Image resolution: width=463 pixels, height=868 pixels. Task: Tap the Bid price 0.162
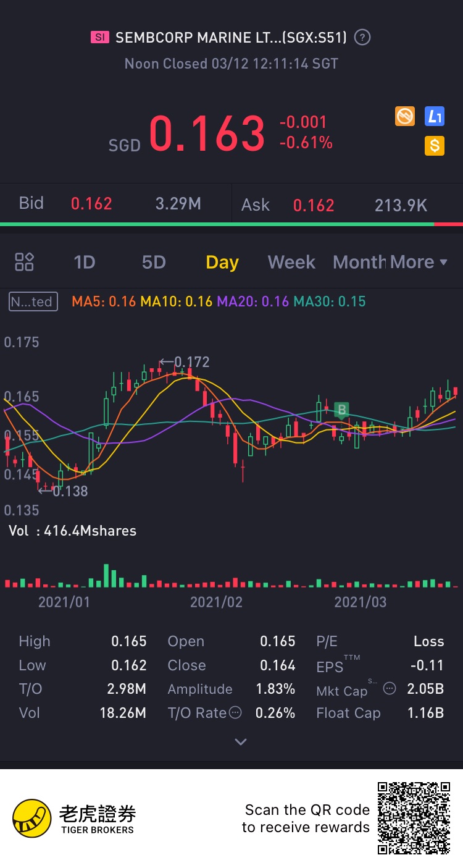tap(91, 204)
